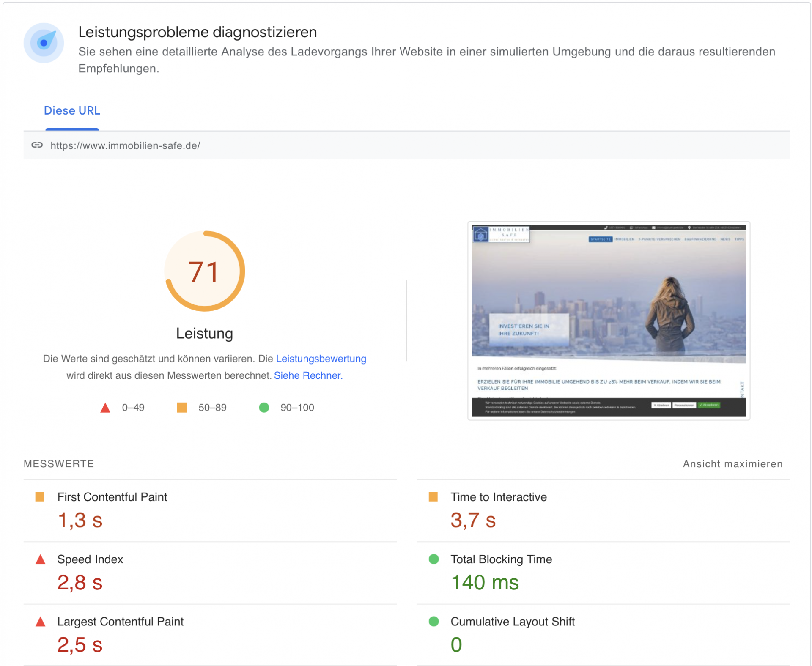Click the link chain icon beside URL
The image size is (812, 666).
(x=37, y=145)
